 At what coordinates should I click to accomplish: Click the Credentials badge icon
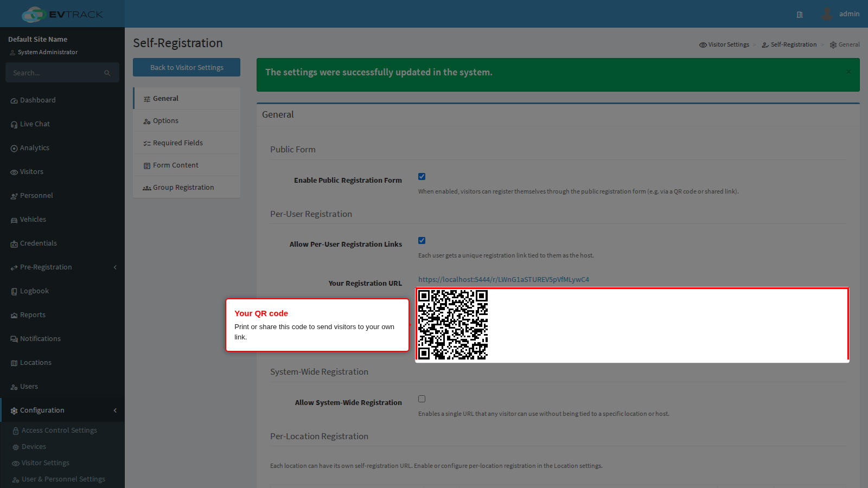(x=14, y=244)
